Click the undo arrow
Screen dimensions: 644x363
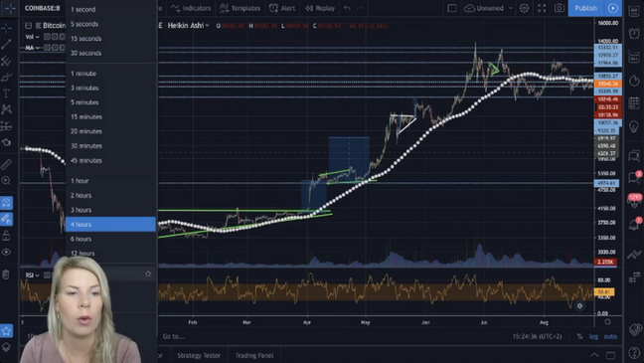point(347,8)
